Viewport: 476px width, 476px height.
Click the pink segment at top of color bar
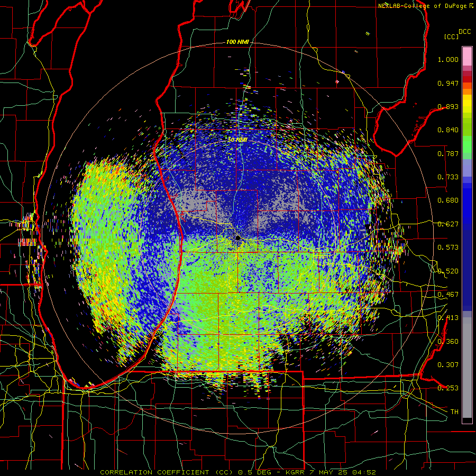(467, 56)
